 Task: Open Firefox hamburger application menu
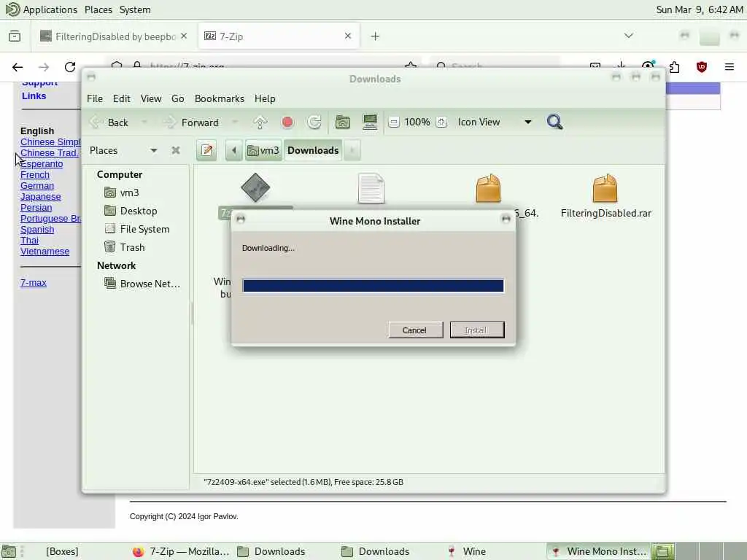729,67
